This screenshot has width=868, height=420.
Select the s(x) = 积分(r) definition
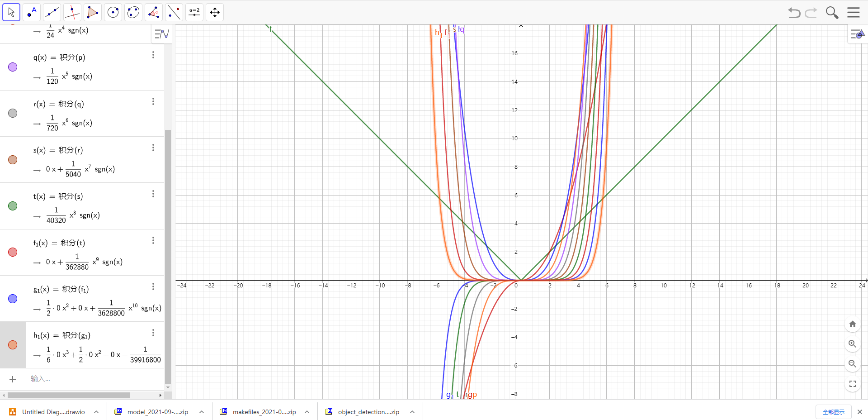point(58,150)
